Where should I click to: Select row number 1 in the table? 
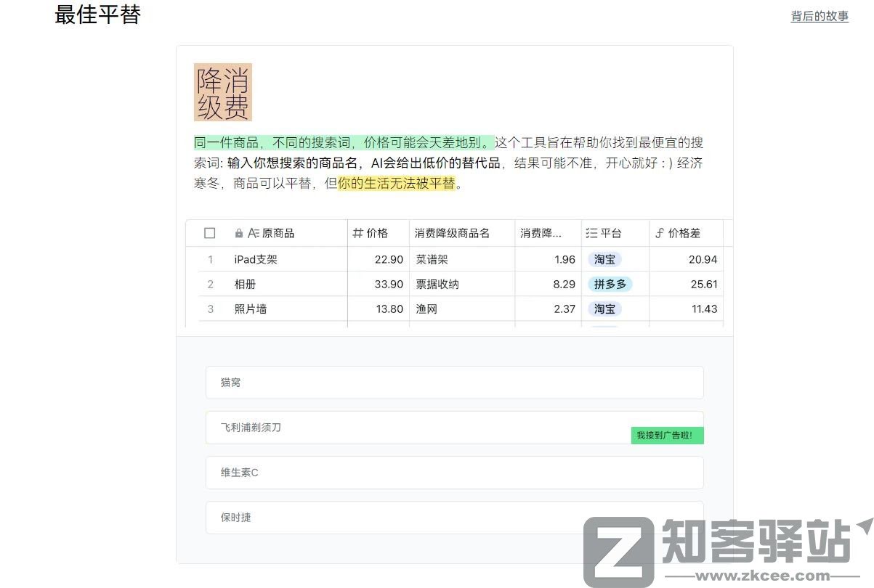point(211,259)
